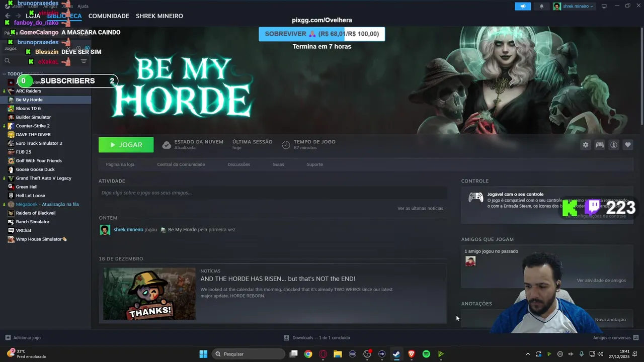Select Megabonk in library list
This screenshot has height=362, width=644.
point(46,204)
